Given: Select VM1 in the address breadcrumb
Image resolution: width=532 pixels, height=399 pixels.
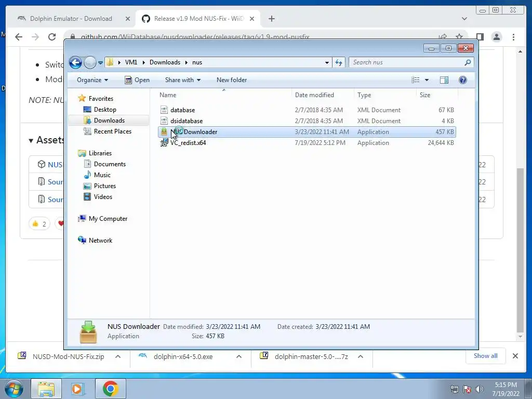Looking at the screenshot, I should point(131,62).
